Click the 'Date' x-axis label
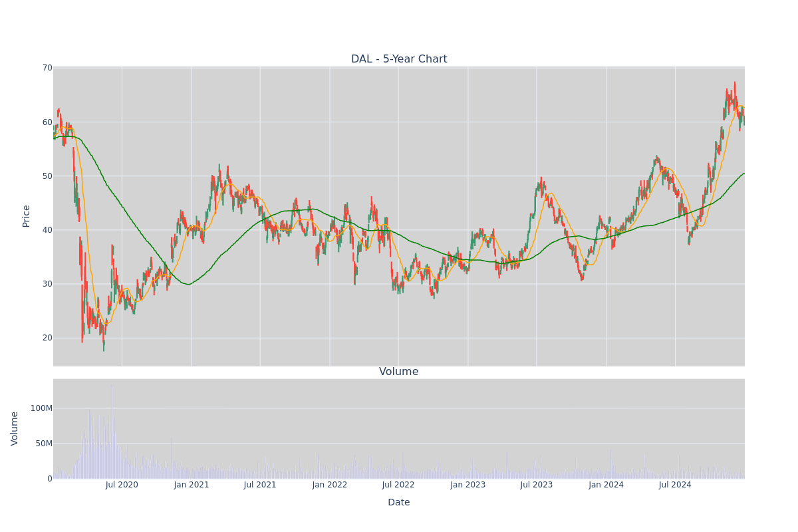This screenshot has width=798, height=532. pyautogui.click(x=399, y=503)
